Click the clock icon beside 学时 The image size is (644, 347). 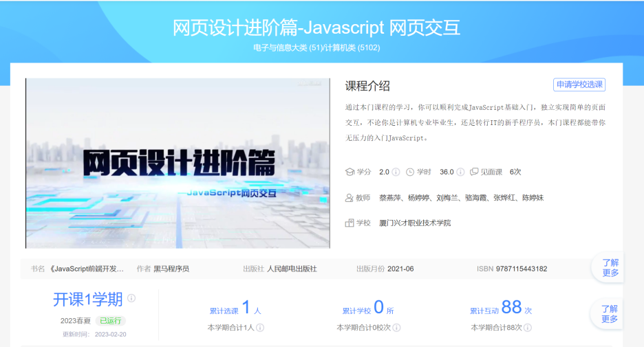coord(410,172)
